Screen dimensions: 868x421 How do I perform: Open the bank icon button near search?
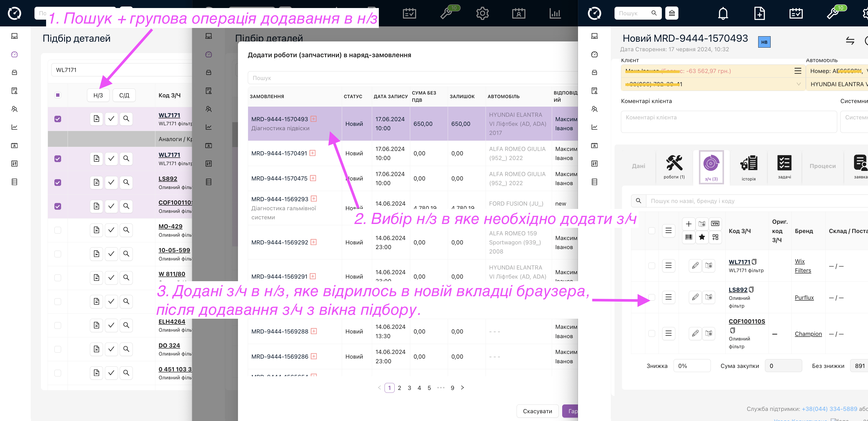tap(671, 13)
